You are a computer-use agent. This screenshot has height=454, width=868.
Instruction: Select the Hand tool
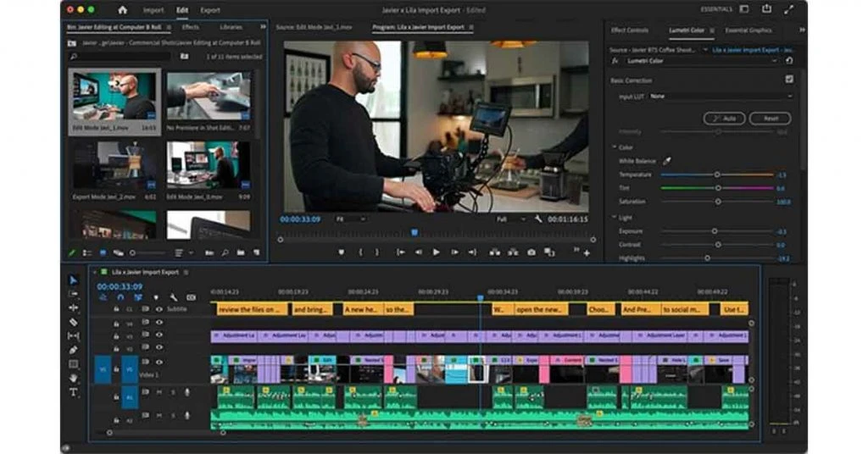(73, 379)
